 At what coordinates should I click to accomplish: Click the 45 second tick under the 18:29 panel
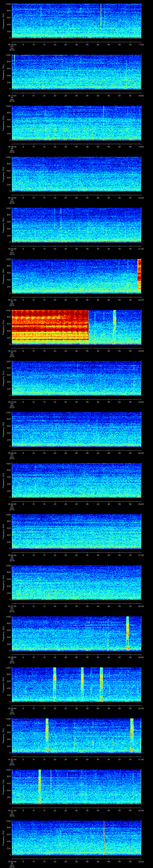coord(109,708)
